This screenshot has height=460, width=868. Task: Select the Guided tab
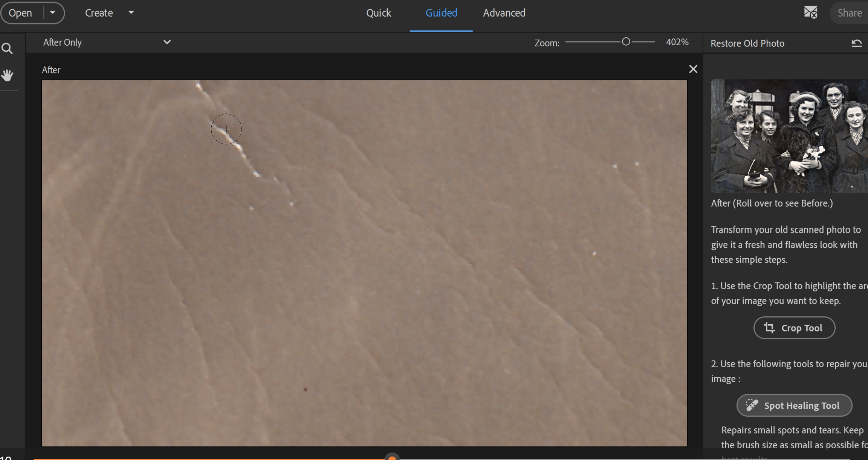(441, 12)
